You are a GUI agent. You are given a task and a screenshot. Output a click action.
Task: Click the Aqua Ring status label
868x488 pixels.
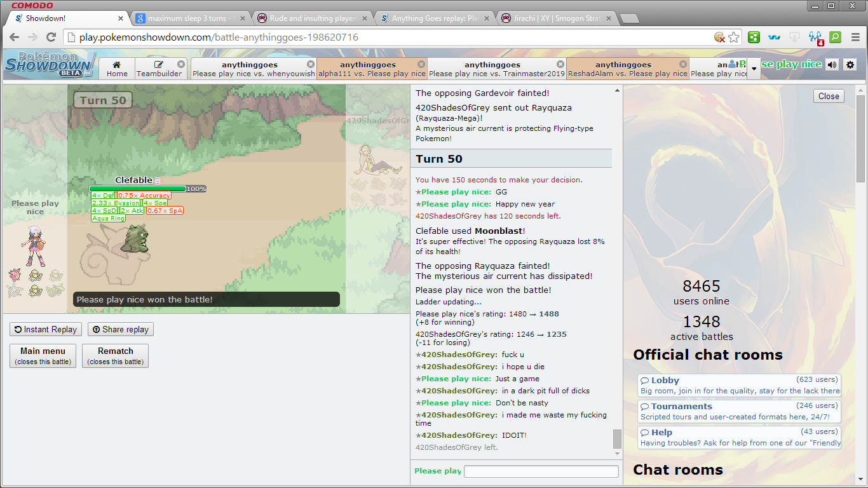click(109, 218)
